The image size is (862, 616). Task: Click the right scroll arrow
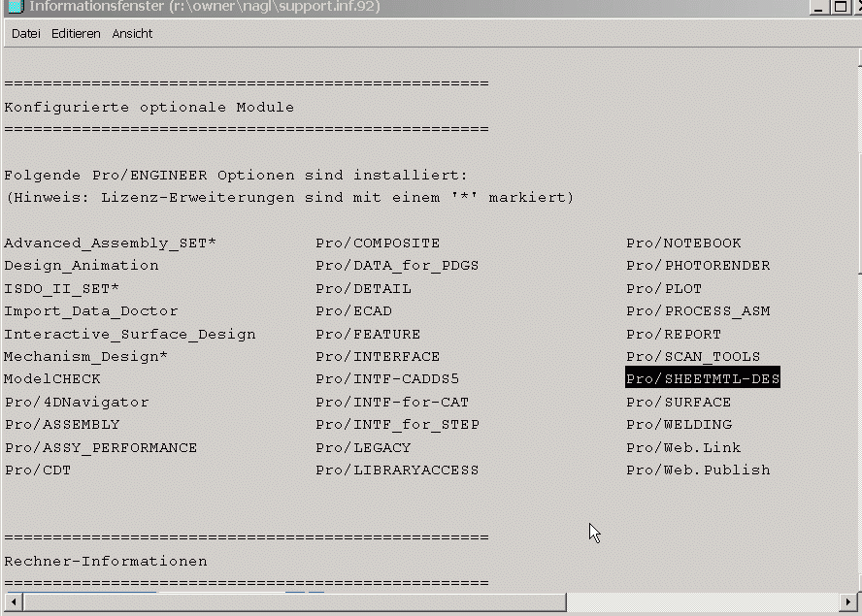point(847,602)
